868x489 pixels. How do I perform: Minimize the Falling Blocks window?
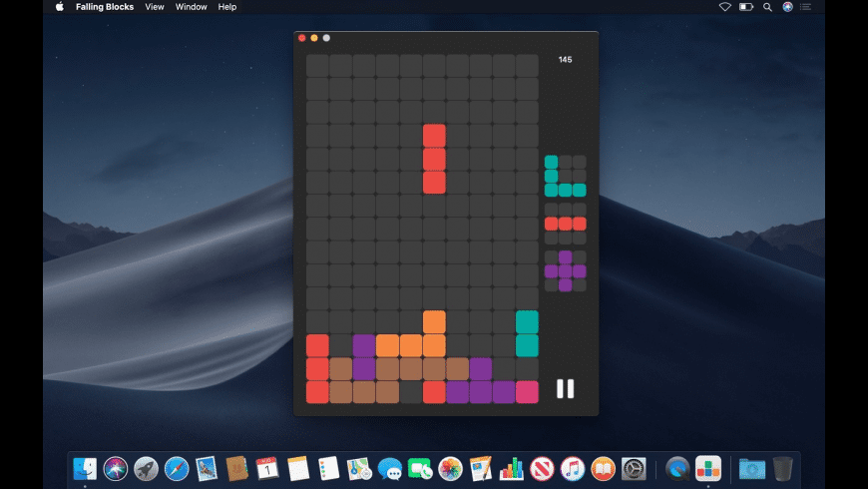[314, 38]
